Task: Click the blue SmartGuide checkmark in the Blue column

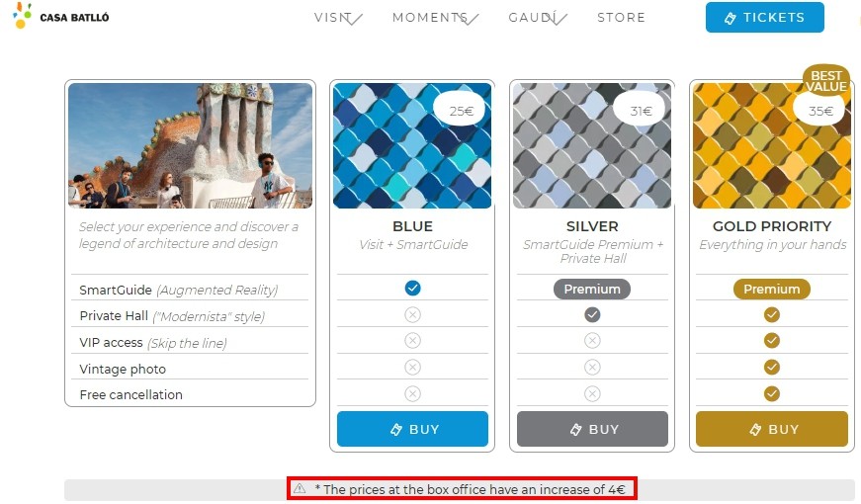Action: [x=413, y=289]
